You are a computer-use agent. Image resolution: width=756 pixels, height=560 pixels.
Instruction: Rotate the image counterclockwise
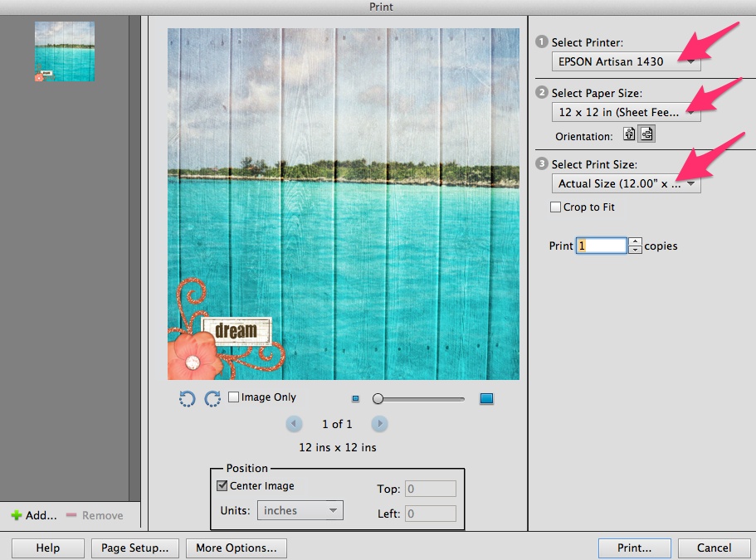click(x=187, y=399)
